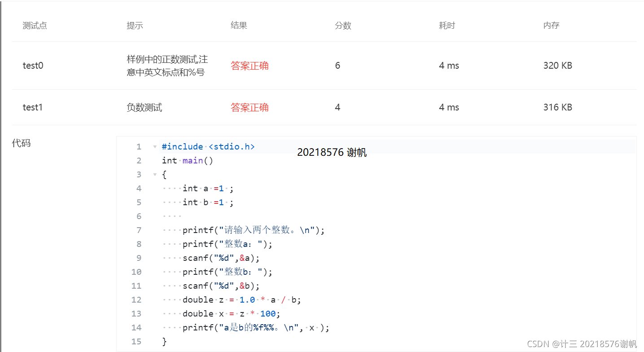Click the closing brace on line 15

(x=164, y=342)
